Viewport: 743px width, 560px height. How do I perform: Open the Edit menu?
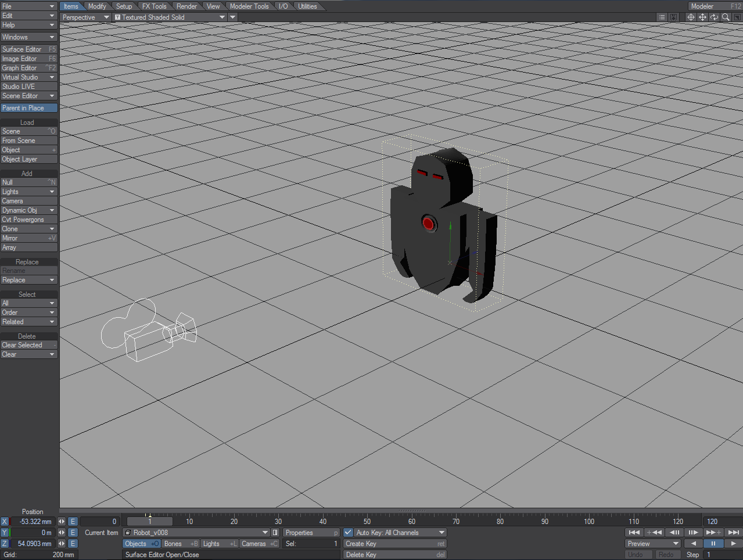[29, 16]
